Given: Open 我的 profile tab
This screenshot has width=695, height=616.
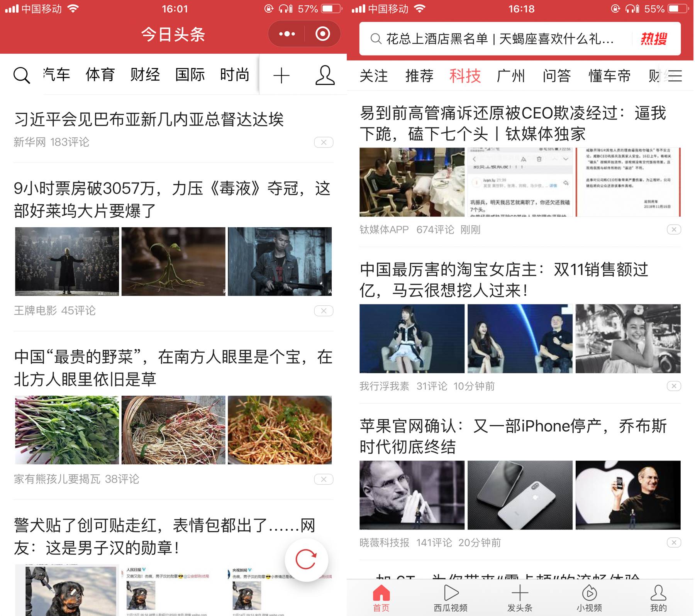Looking at the screenshot, I should tap(658, 598).
